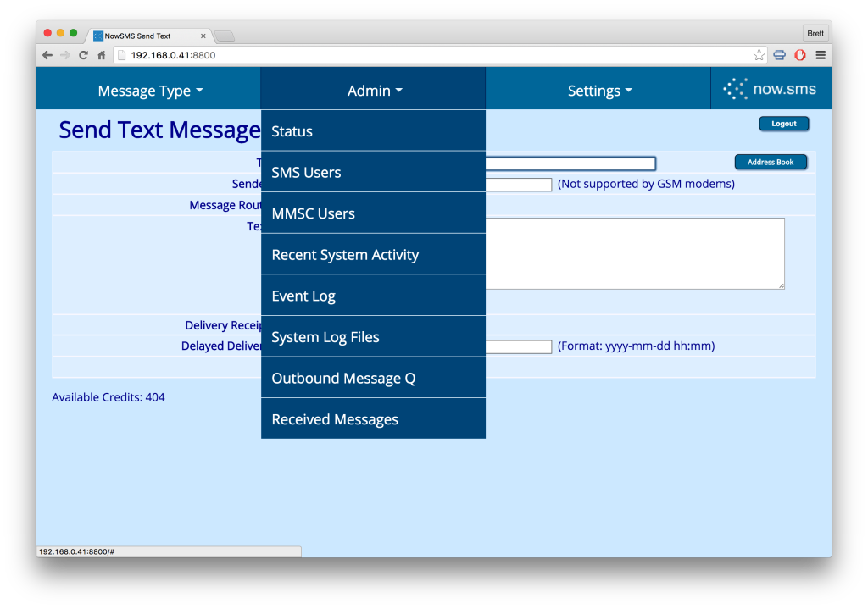Screen dimensions: 868x609
Task: Collapse the Admin dropdown menu
Action: click(x=374, y=90)
